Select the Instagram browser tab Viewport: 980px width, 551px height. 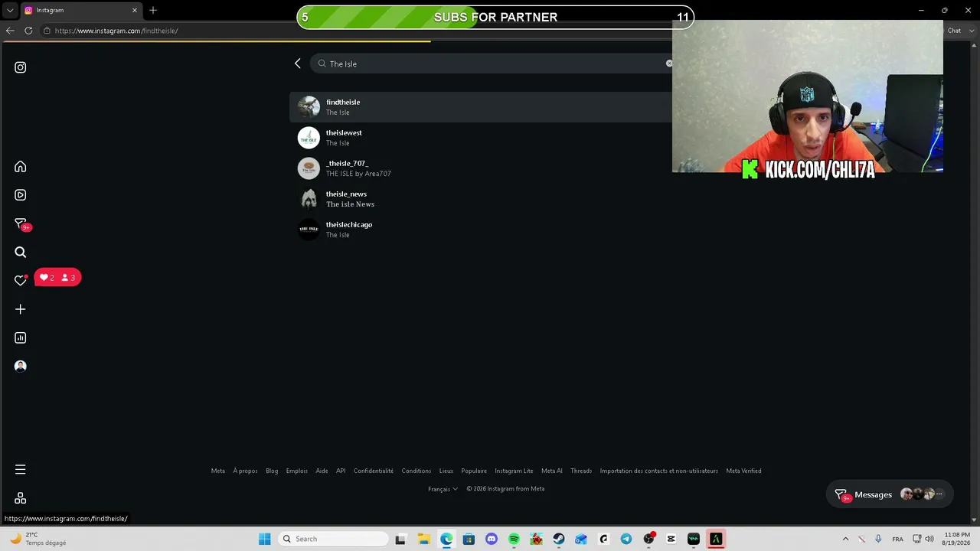click(80, 11)
